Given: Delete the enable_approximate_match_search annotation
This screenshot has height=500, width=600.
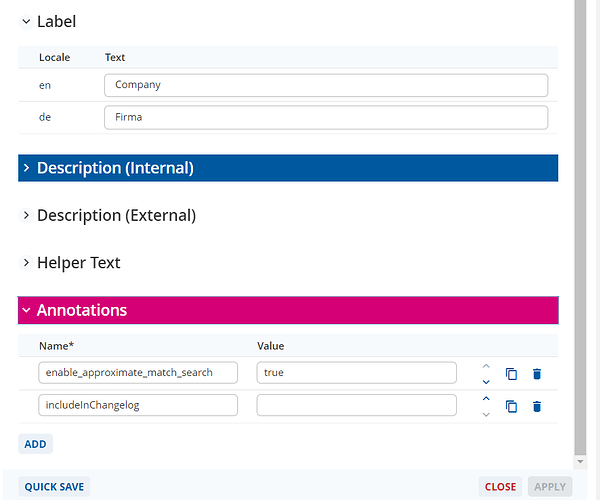Looking at the screenshot, I should [537, 374].
